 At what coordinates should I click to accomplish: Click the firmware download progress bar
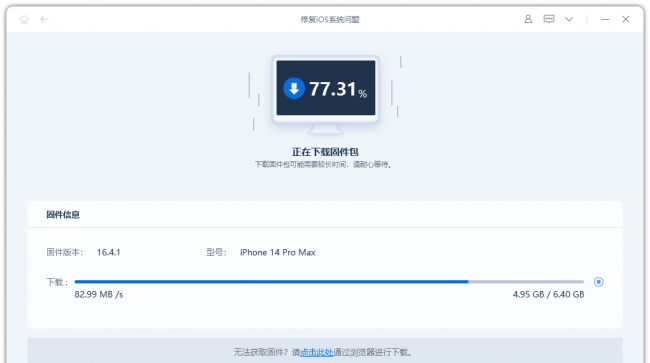click(x=329, y=282)
